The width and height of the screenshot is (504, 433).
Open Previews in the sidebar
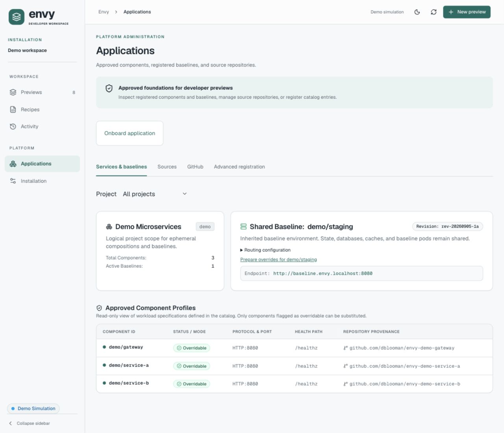click(42, 92)
